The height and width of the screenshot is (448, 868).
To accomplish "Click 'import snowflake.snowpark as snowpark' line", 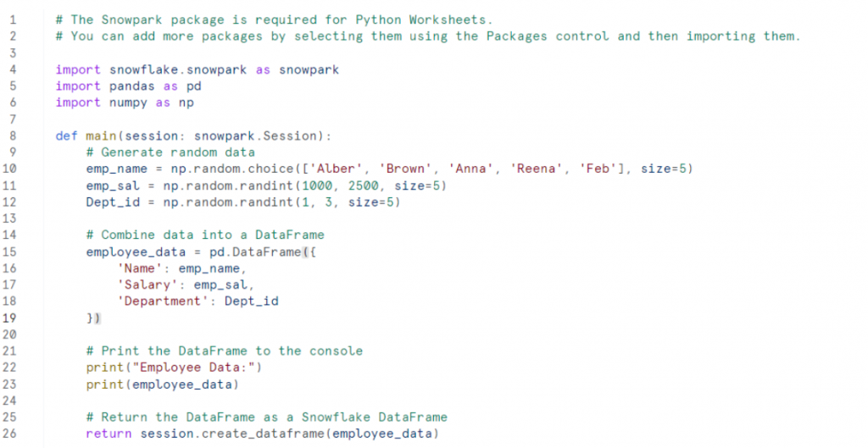I will point(198,70).
